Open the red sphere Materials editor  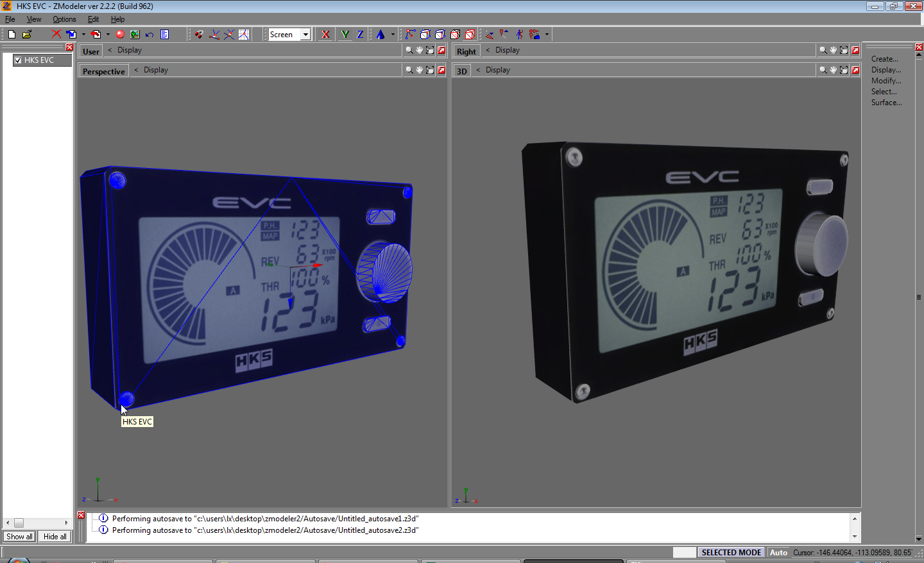click(120, 35)
